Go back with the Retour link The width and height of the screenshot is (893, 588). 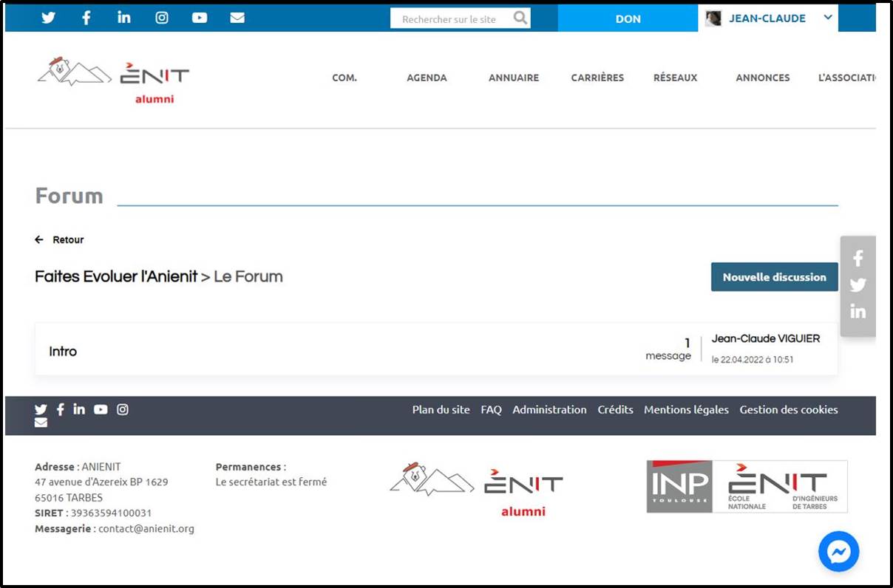(x=60, y=240)
